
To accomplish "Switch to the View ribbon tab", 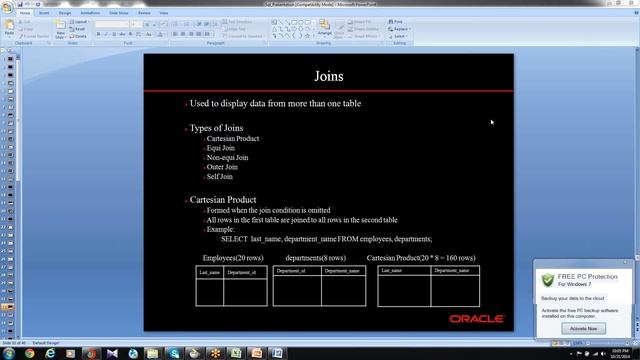I will pyautogui.click(x=164, y=13).
